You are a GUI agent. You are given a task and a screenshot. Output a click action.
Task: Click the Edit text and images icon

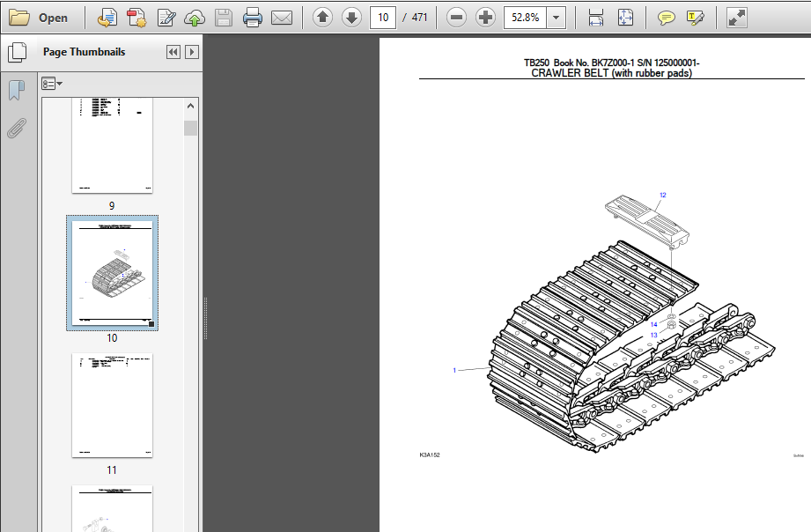tap(166, 18)
